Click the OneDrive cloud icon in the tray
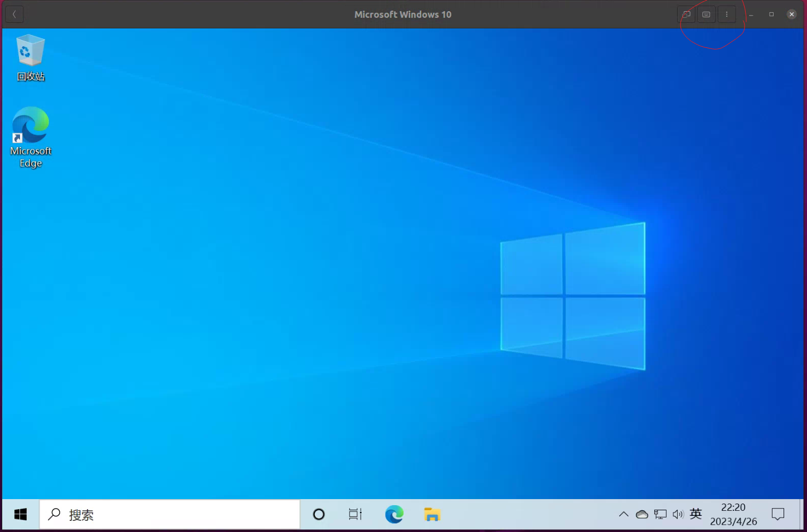The height and width of the screenshot is (532, 807). tap(642, 514)
